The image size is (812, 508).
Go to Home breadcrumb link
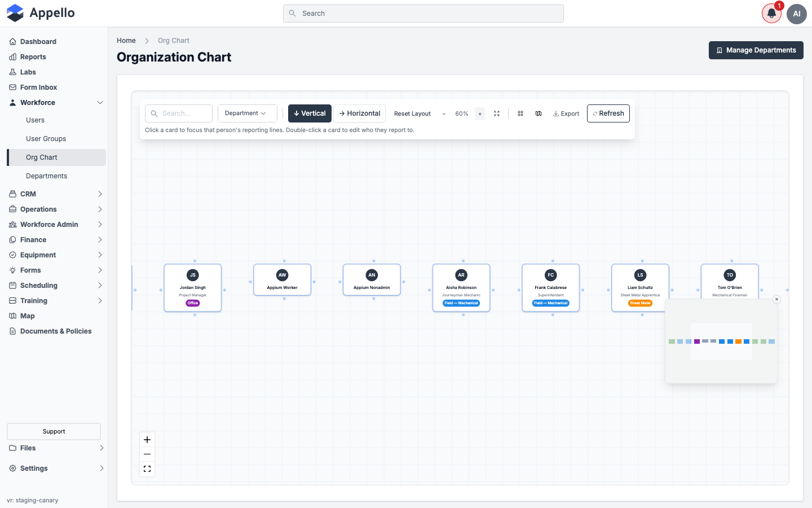tap(126, 41)
